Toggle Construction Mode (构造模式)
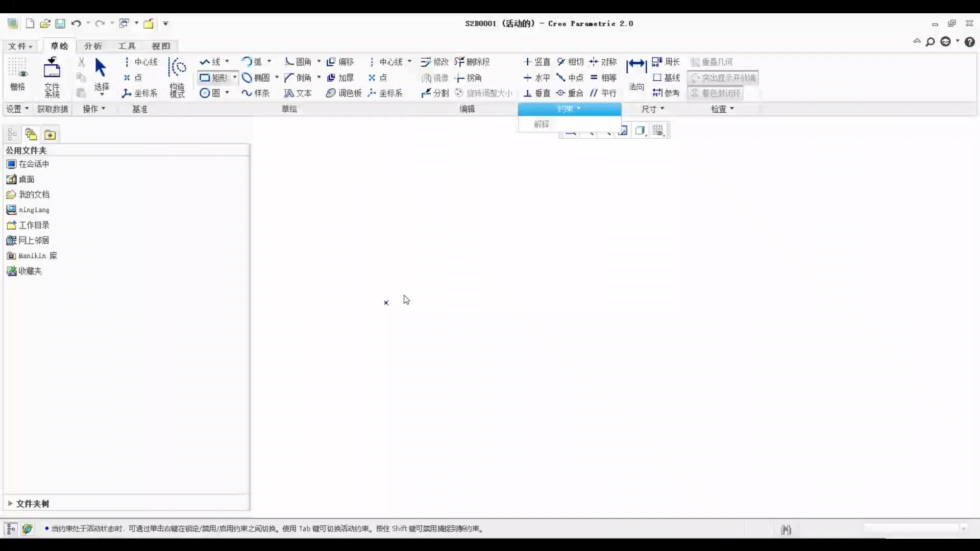980x551 pixels. pyautogui.click(x=177, y=77)
